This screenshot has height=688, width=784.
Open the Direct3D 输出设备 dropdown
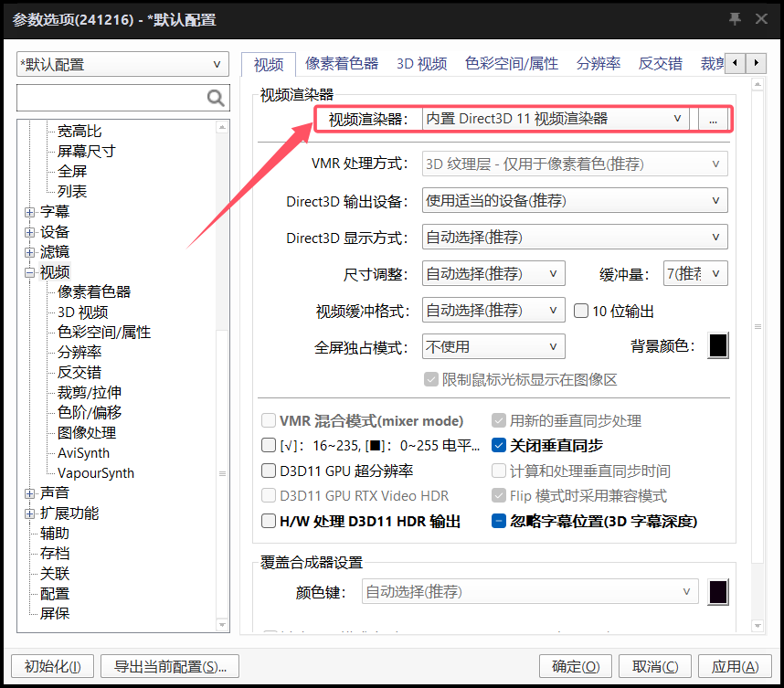(x=574, y=201)
